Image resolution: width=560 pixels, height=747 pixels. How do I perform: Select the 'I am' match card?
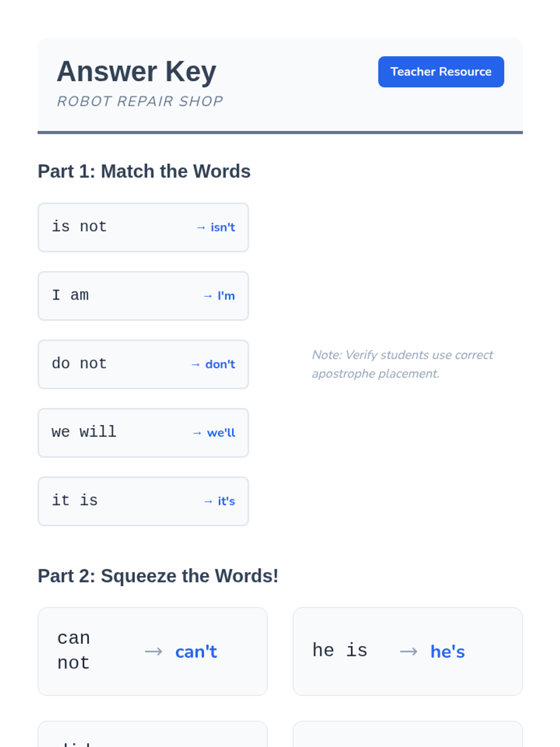pos(143,296)
